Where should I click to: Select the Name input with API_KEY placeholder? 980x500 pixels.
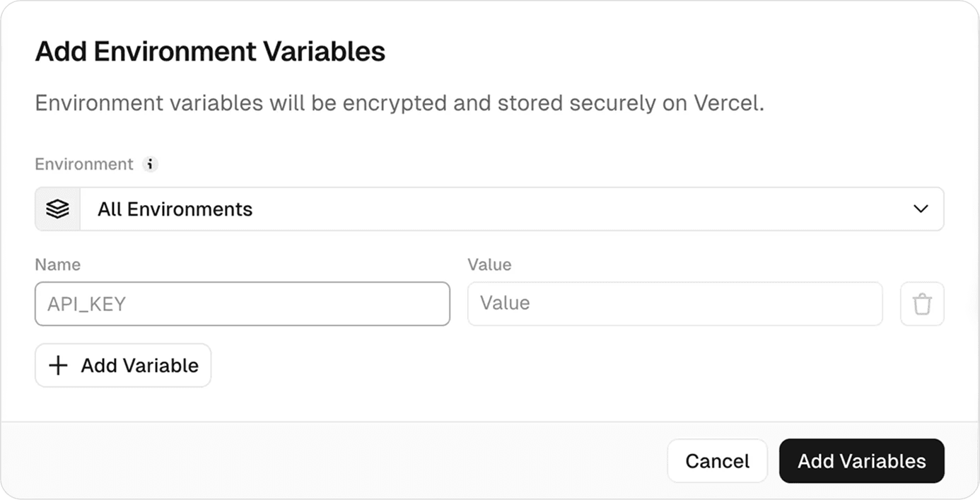tap(243, 303)
